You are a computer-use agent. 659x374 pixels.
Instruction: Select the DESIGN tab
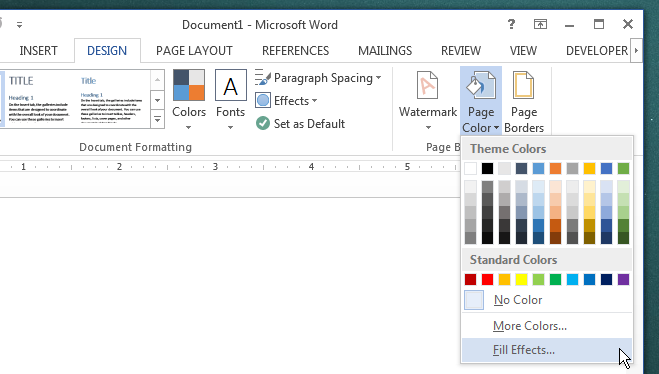[107, 50]
